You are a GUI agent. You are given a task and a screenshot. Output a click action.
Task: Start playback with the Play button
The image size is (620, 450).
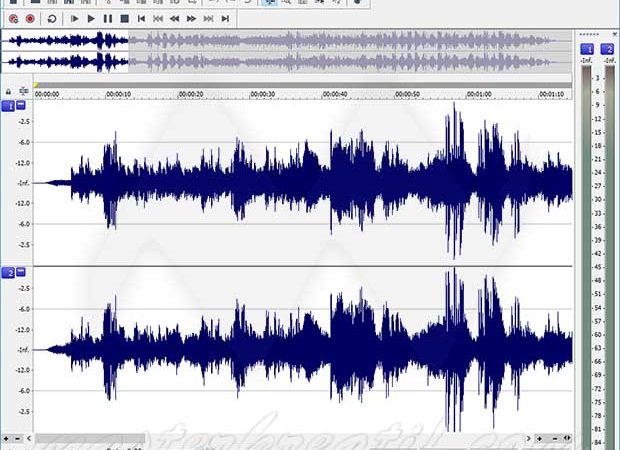[91, 19]
